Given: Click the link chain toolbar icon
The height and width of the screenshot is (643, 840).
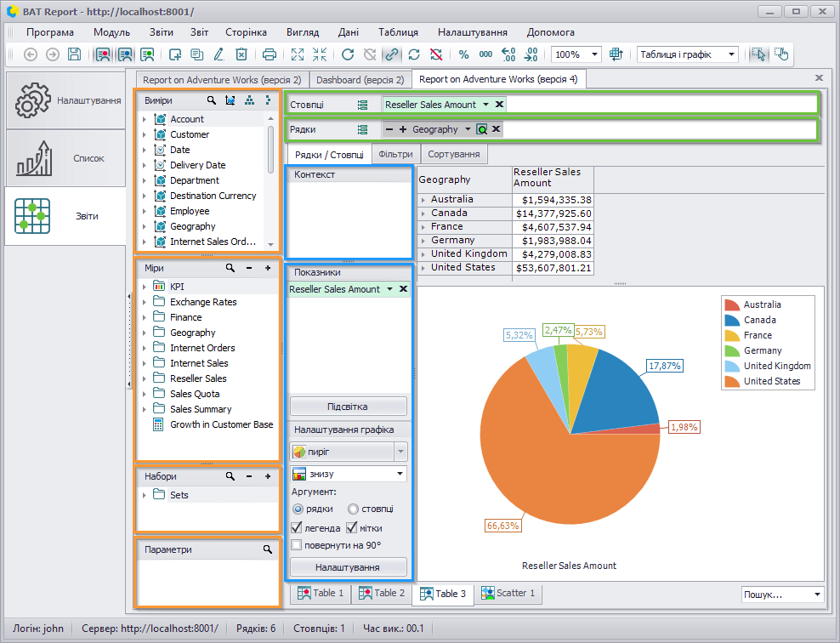Looking at the screenshot, I should (392, 54).
